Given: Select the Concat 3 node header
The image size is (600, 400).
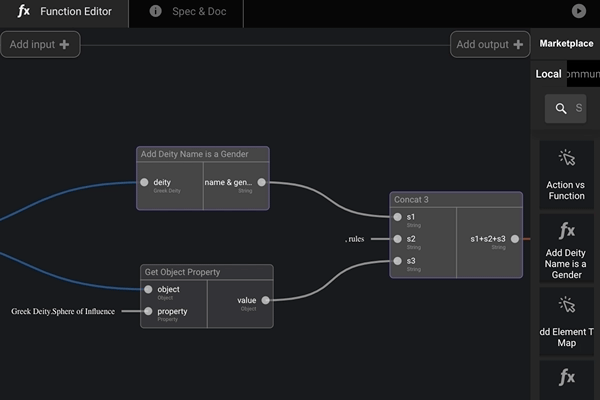Looking at the screenshot, I should click(x=456, y=200).
